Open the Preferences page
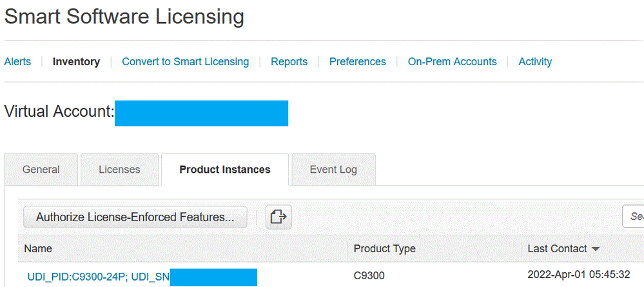This screenshot has height=287, width=644. tap(358, 62)
